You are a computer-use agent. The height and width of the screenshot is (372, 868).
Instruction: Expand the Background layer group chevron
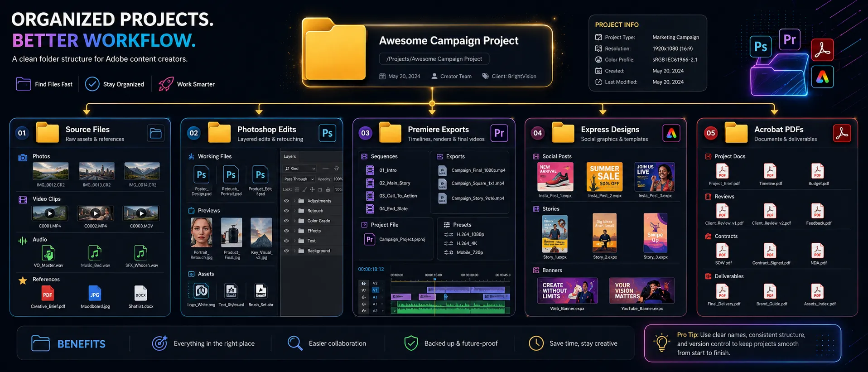pyautogui.click(x=294, y=251)
